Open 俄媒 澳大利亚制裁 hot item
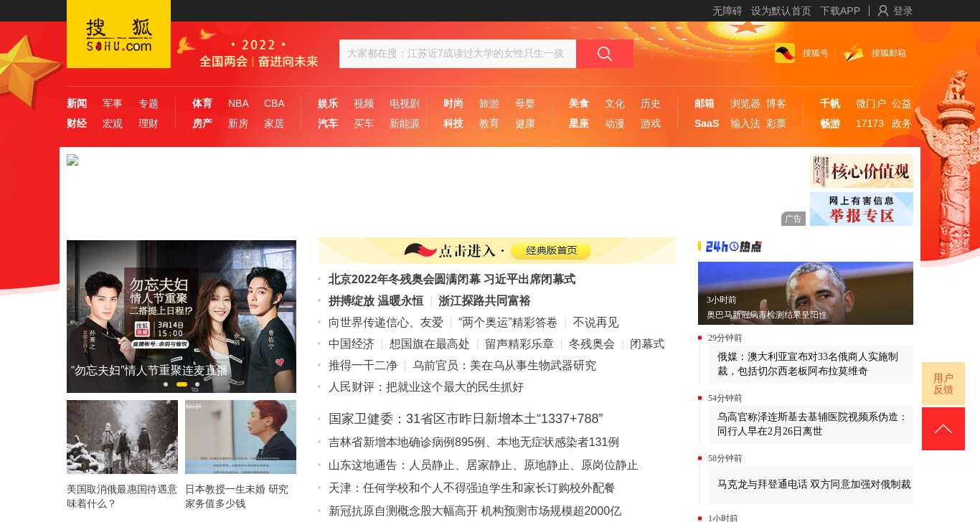 pos(811,364)
